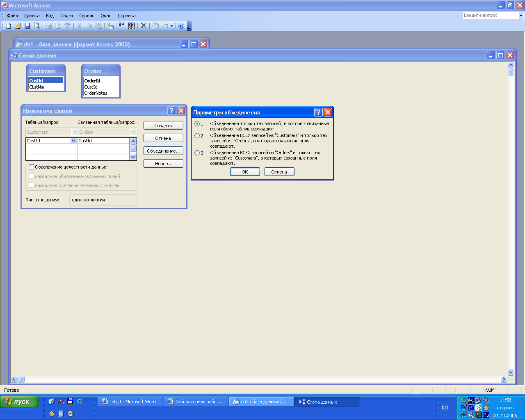
Task: Open the Правка menu
Action: click(x=32, y=16)
